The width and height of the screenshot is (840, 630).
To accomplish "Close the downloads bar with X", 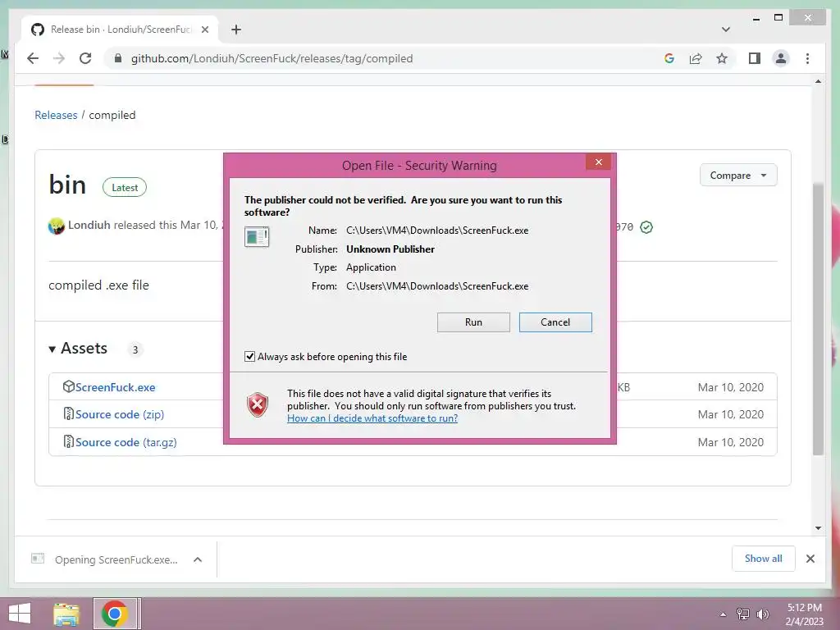I will pos(810,559).
